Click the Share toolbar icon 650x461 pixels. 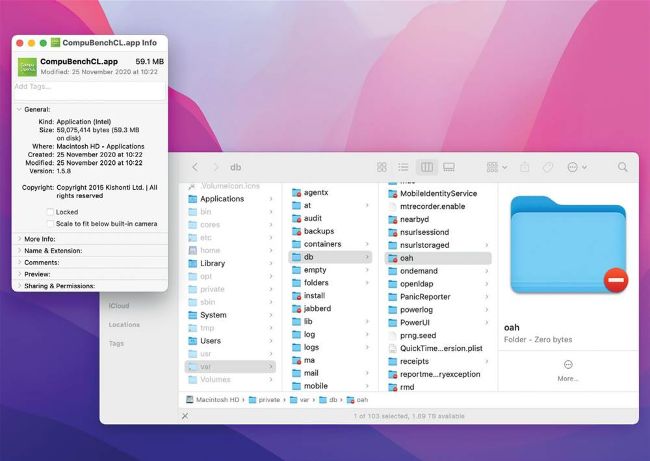pyautogui.click(x=523, y=167)
